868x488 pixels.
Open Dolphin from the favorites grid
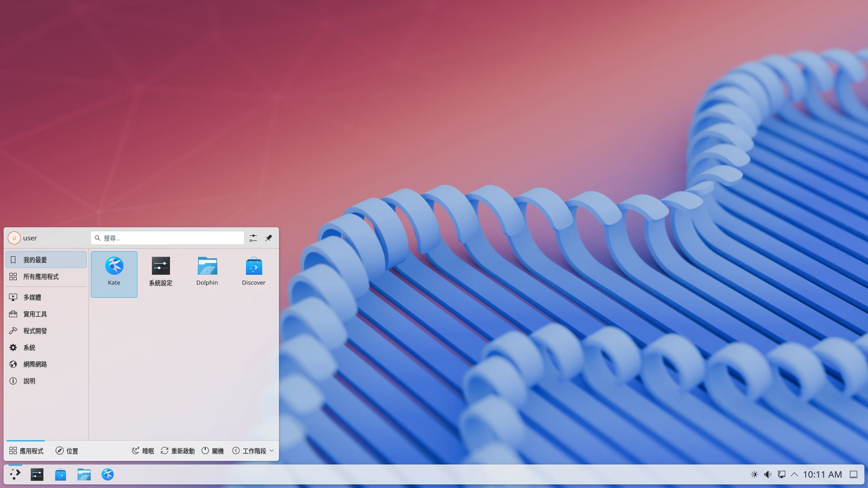coord(207,274)
